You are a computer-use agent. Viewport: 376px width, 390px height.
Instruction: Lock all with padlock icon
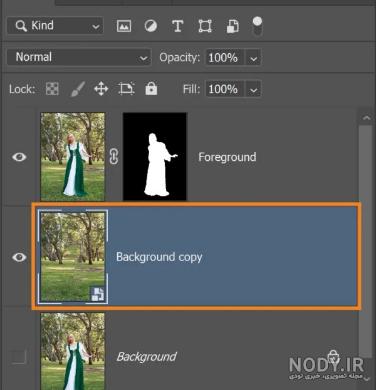[151, 89]
